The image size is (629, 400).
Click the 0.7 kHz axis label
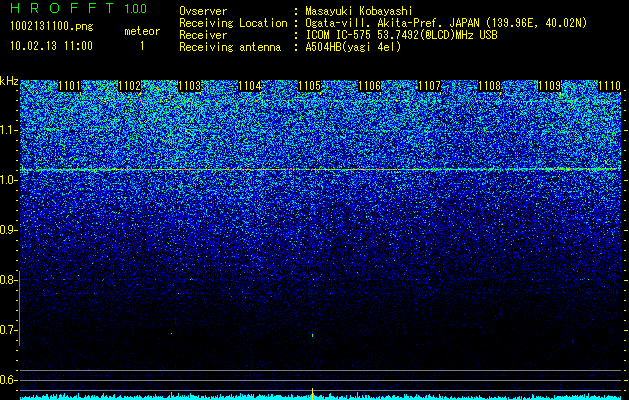9,330
